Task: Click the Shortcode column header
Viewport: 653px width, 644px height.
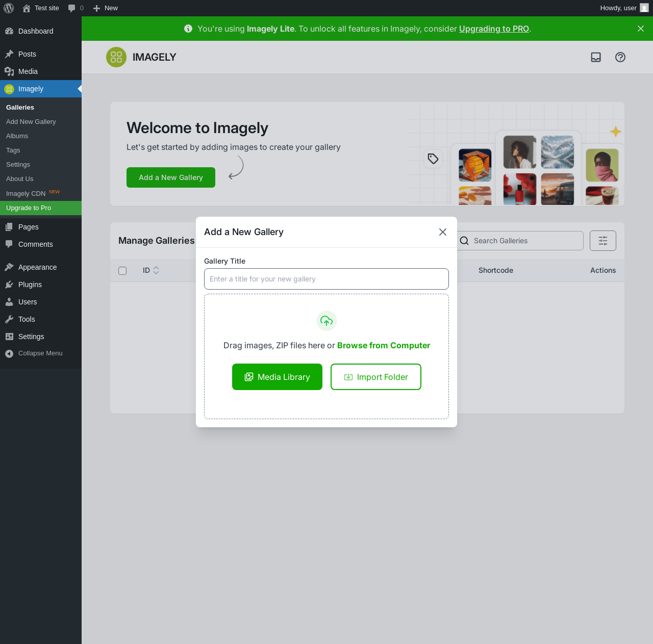Action: coord(496,270)
